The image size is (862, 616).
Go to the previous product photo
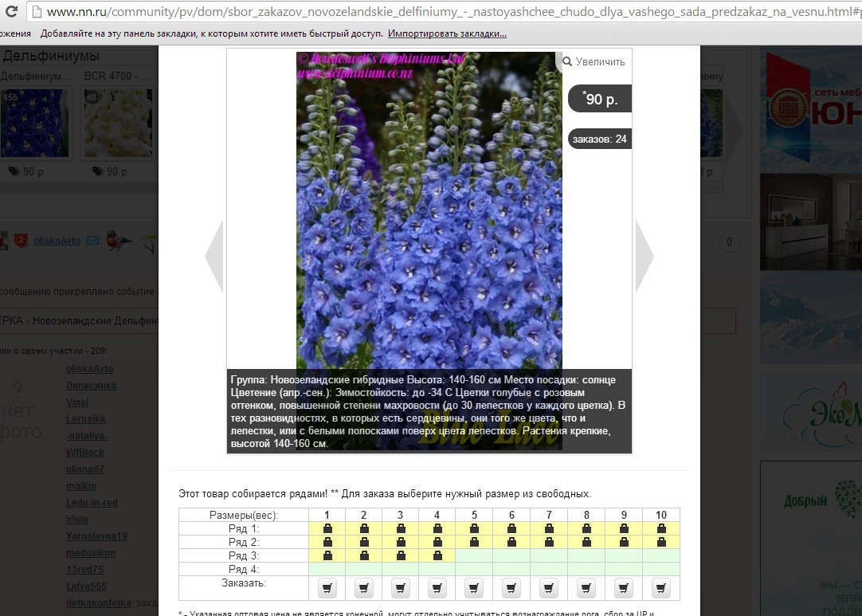[214, 257]
